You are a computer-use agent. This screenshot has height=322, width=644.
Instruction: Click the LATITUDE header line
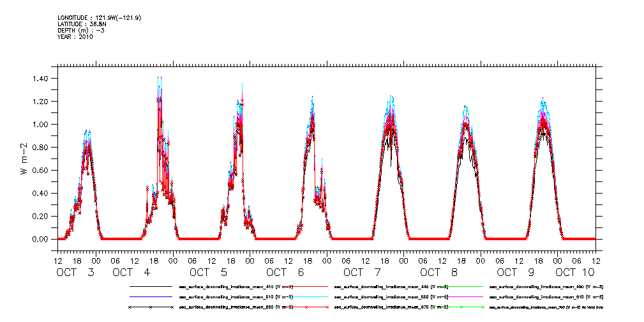[x=81, y=24]
